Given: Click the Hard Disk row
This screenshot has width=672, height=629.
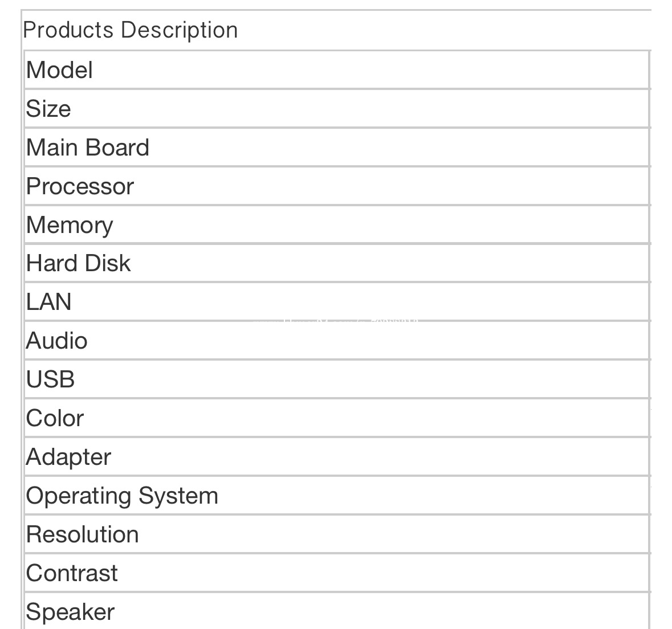Looking at the screenshot, I should point(336,263).
